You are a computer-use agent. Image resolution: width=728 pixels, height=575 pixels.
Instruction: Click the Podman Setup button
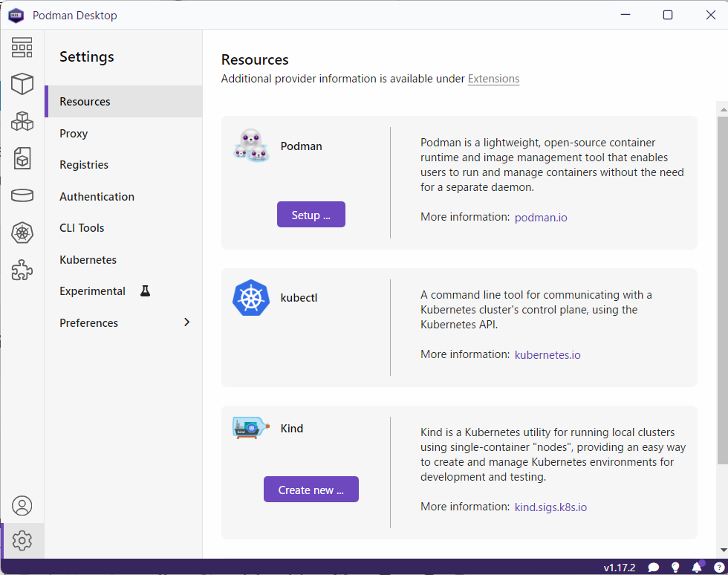point(311,215)
